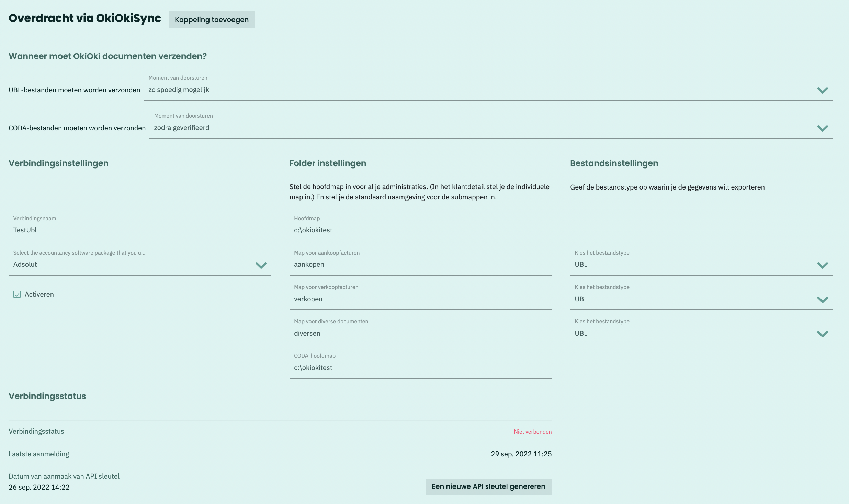This screenshot has height=504, width=849.
Task: Click the Verbindingsstatus section heading
Action: pyautogui.click(x=47, y=396)
